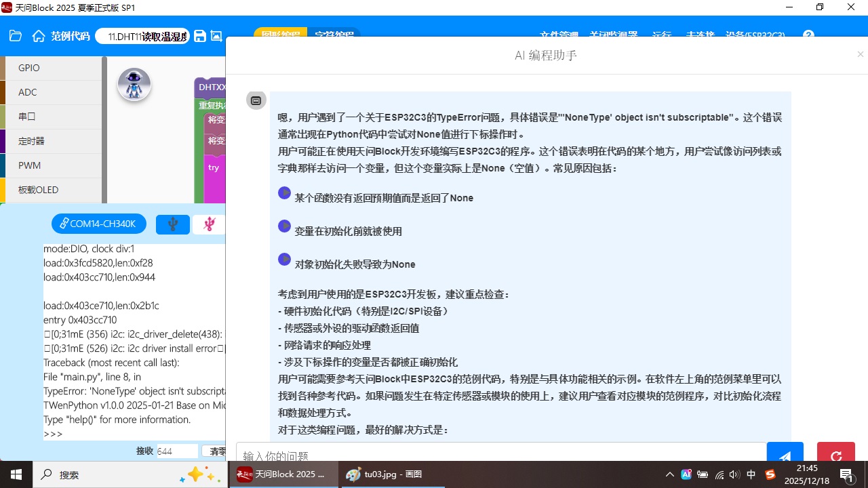Open volume tray icon
This screenshot has height=488, width=868.
click(734, 474)
